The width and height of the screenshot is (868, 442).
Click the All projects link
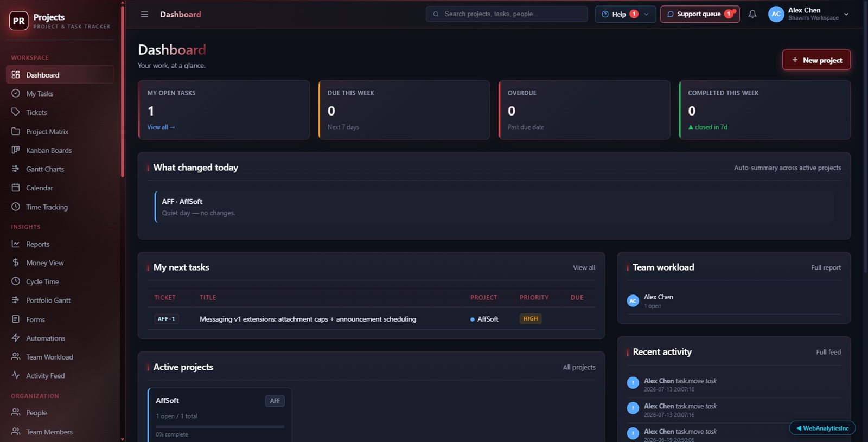579,367
